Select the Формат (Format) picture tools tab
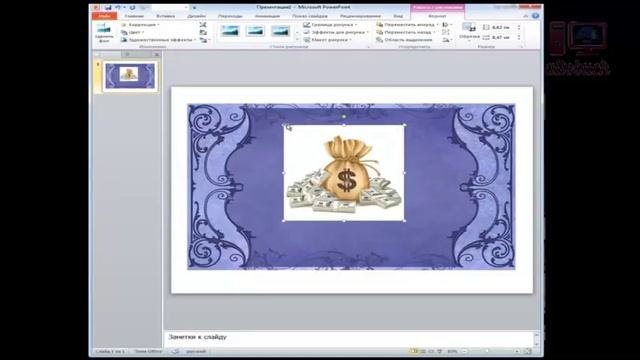This screenshot has width=640, height=360. 437,16
